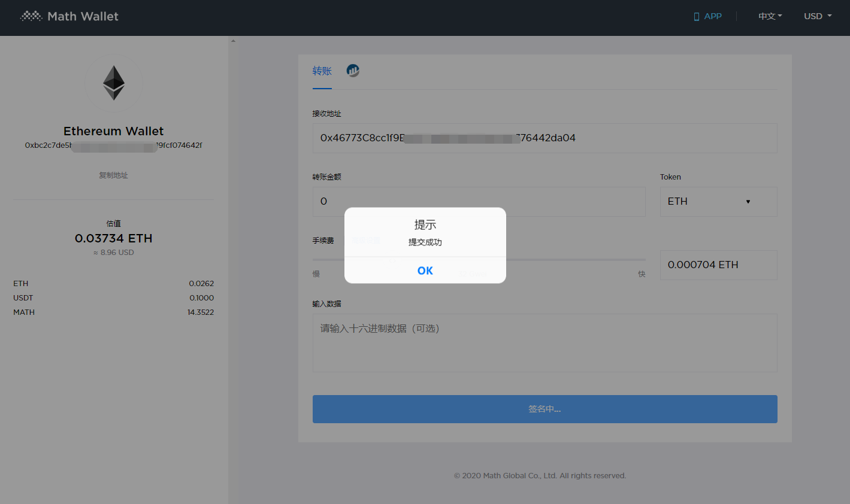Select the ETH balance row 0.0262
Screen dimensions: 850x504
click(x=114, y=284)
